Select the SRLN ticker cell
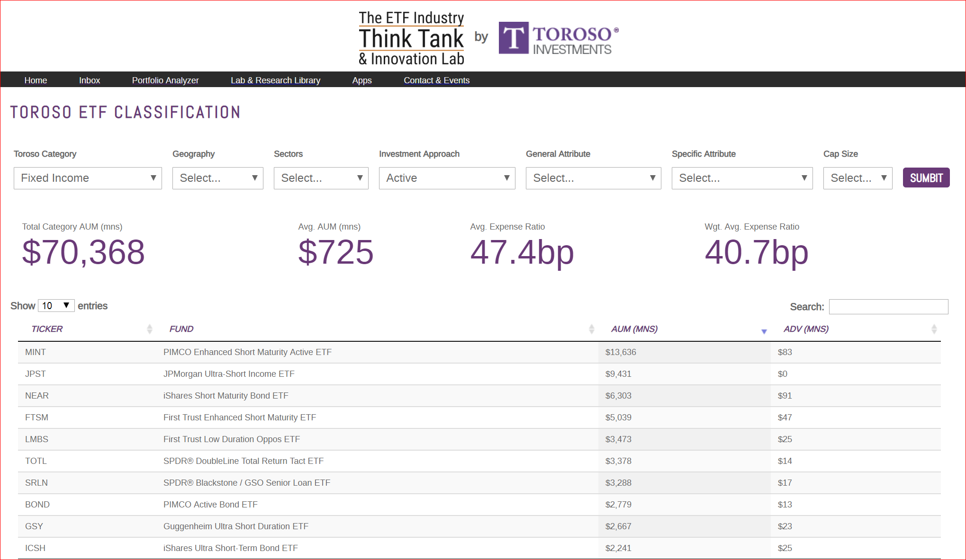The height and width of the screenshot is (560, 966). (36, 483)
